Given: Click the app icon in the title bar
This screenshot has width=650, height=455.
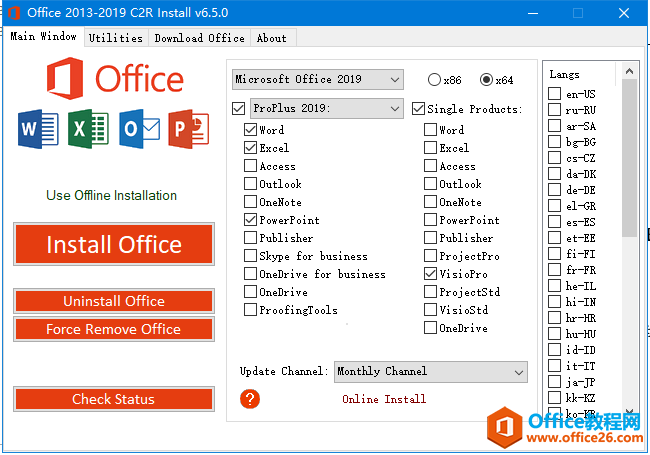Looking at the screenshot, I should pyautogui.click(x=14, y=12).
